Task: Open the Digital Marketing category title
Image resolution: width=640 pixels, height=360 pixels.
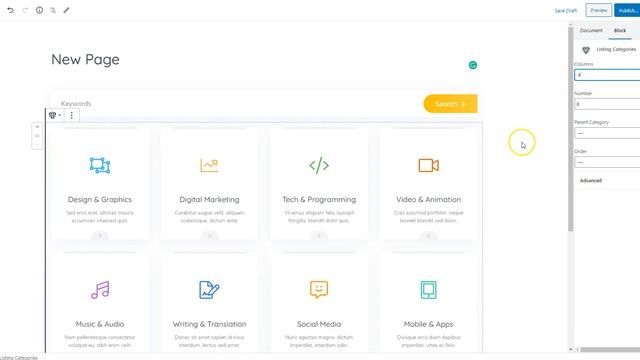Action: (209, 200)
